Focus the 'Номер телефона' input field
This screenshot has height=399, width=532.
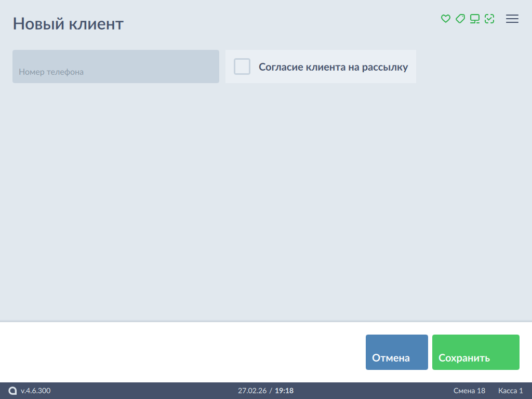(x=116, y=66)
